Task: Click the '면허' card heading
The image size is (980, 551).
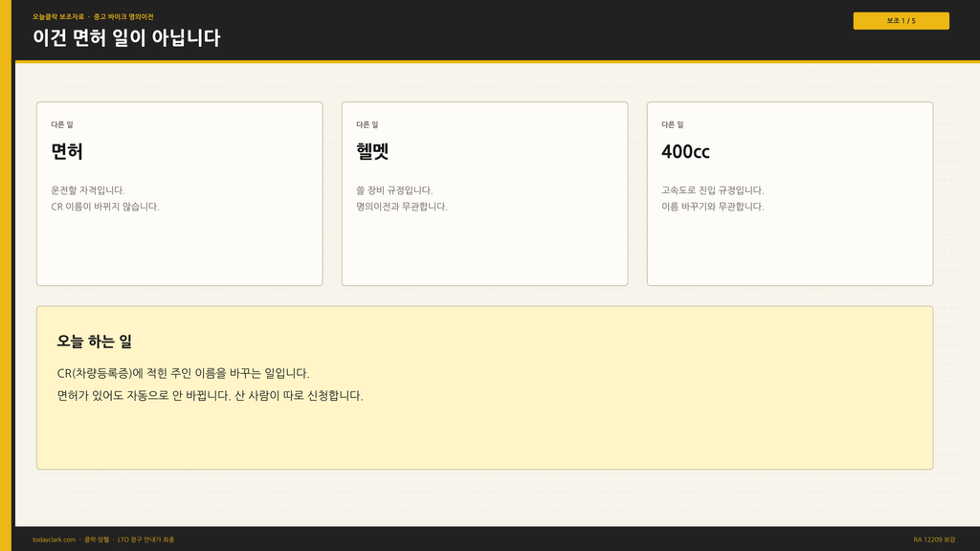Action: click(x=67, y=151)
